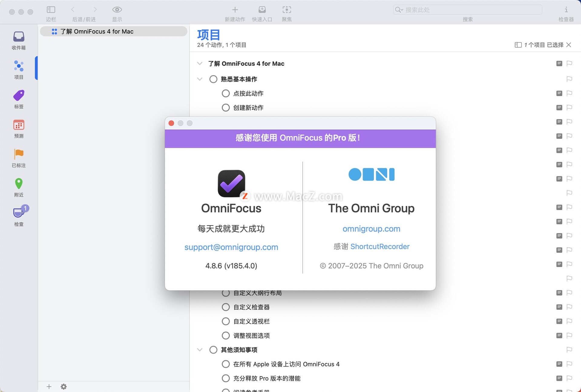
Task: Open the omnigroup.com website link
Action: pyautogui.click(x=371, y=229)
